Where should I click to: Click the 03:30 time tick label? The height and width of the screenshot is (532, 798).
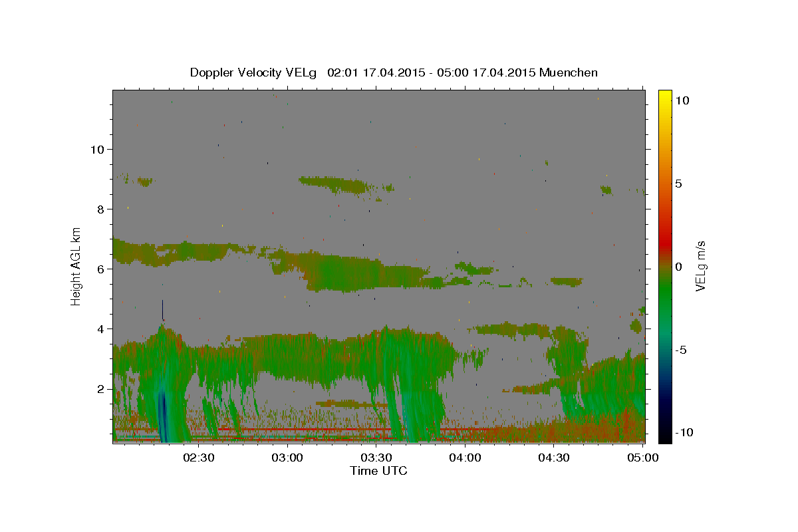376,458
